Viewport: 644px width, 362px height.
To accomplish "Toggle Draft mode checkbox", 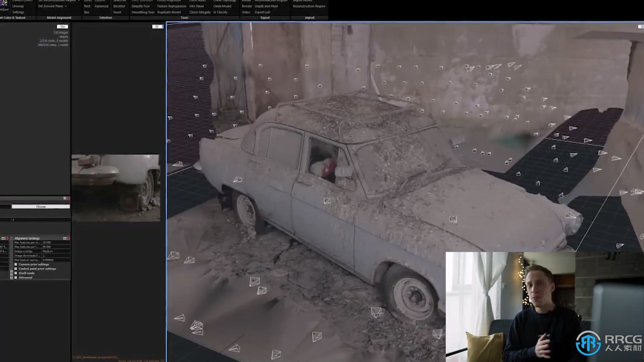I will [16, 273].
